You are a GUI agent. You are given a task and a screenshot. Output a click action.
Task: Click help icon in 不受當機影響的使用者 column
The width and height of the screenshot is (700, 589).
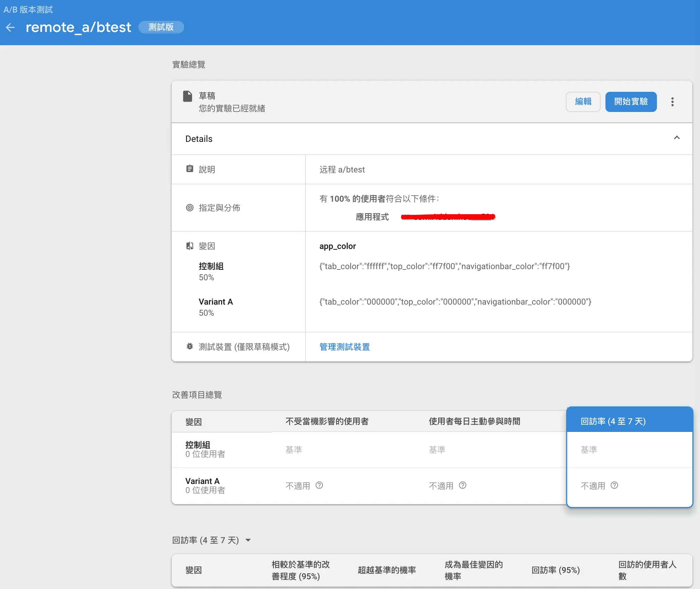[319, 485]
